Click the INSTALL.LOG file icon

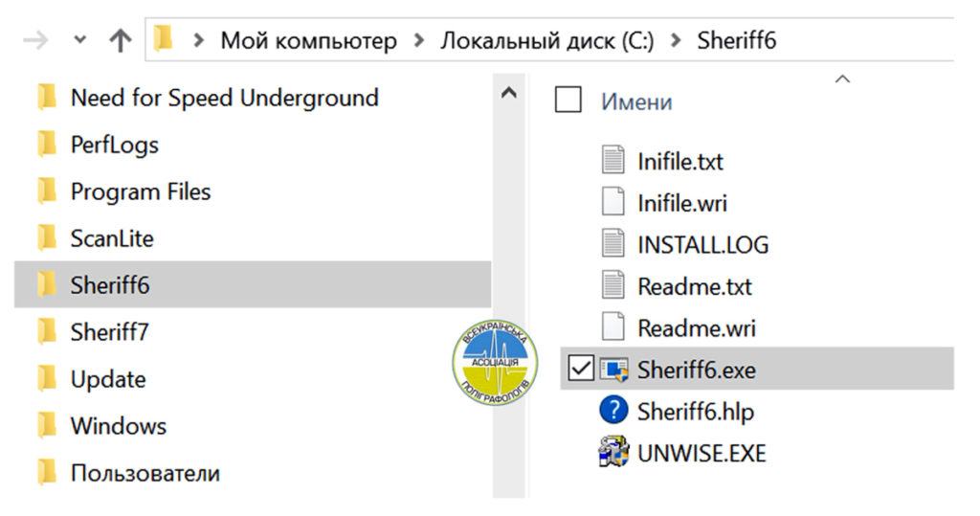(612, 244)
